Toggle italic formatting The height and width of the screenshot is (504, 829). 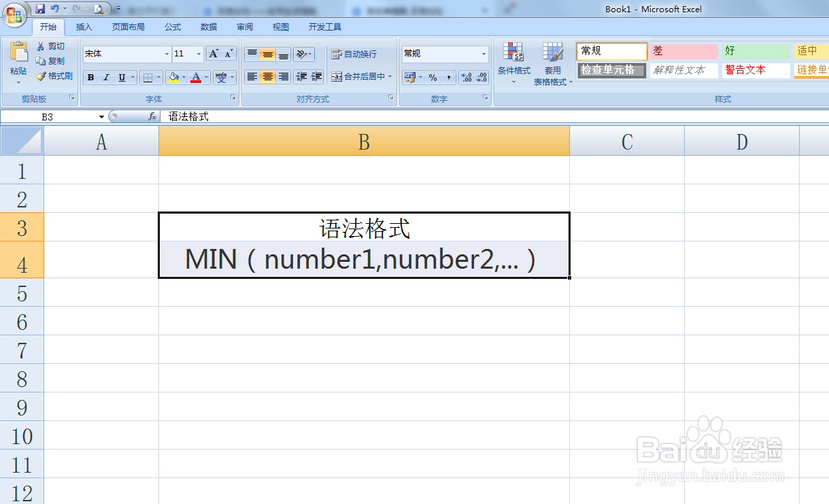click(106, 78)
